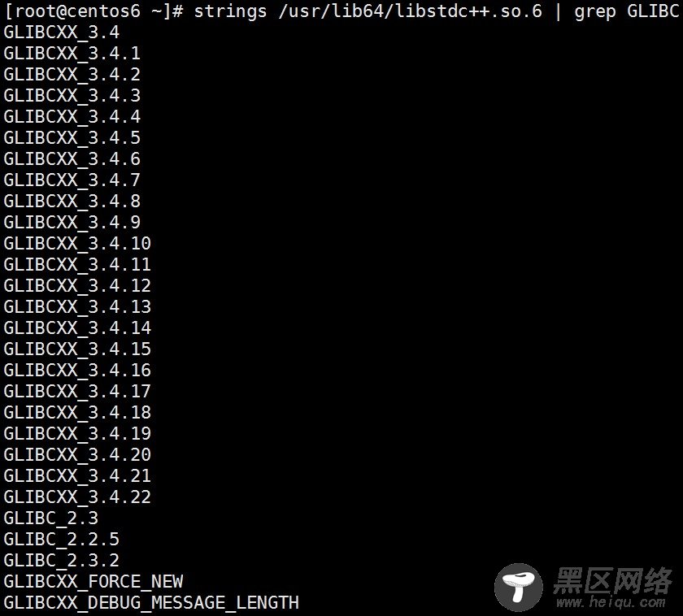The height and width of the screenshot is (616, 683).
Task: Select the GLIBCXX_3.4.17 output line
Action: (x=77, y=392)
